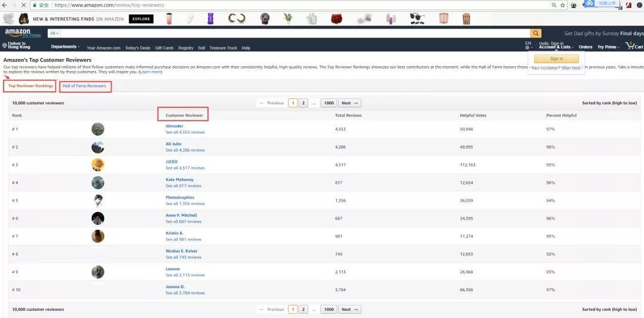644x318 pixels.
Task: Open Registry in the navigation
Action: tap(185, 48)
